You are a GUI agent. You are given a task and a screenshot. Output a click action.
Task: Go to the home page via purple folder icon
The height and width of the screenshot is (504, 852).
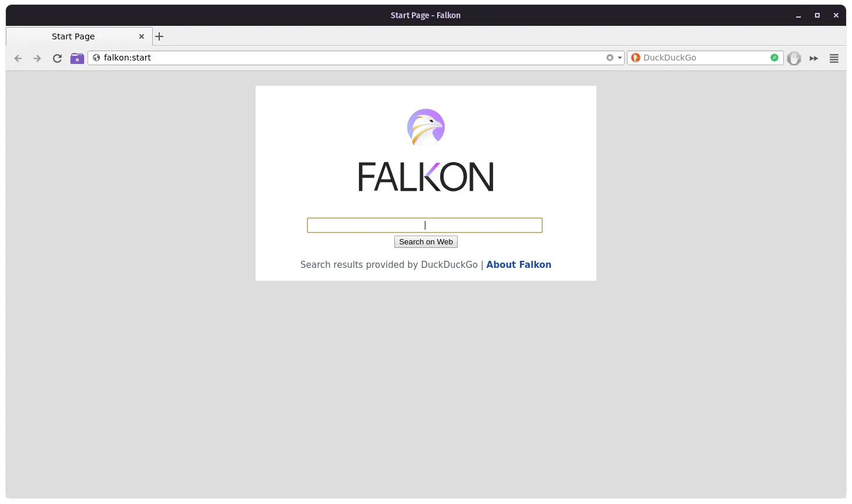tap(77, 58)
